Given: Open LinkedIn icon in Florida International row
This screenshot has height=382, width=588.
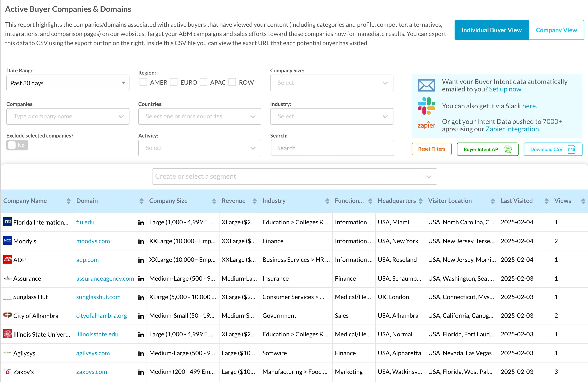Looking at the screenshot, I should (141, 222).
